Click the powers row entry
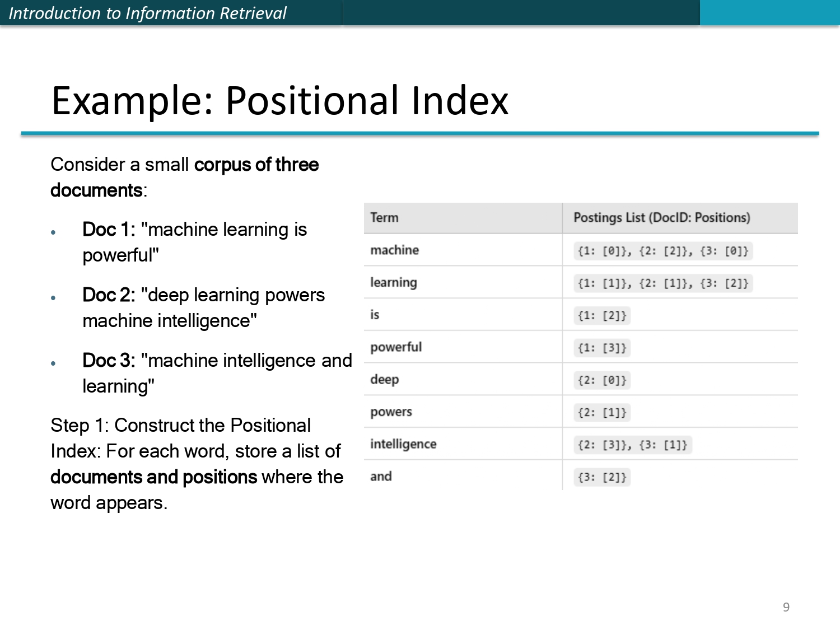The width and height of the screenshot is (840, 630). click(x=391, y=412)
